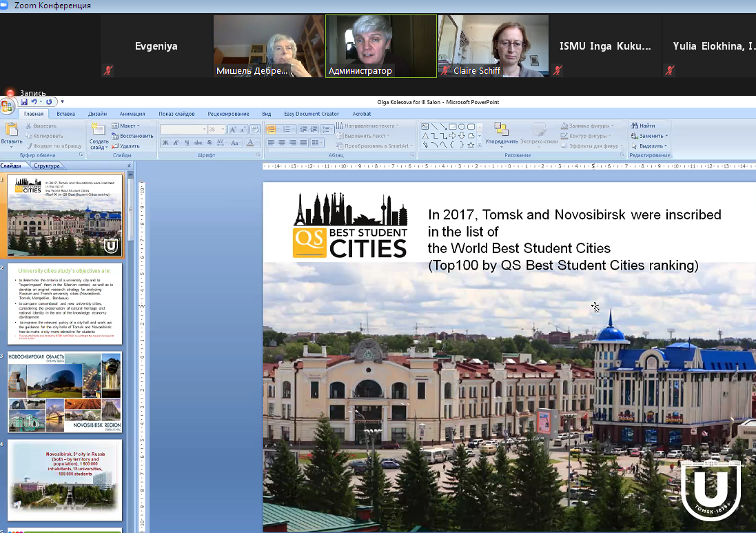Viewport: 756px width, 533px height.
Task: Click Evgeniya participant tile in Zoom
Action: [156, 46]
